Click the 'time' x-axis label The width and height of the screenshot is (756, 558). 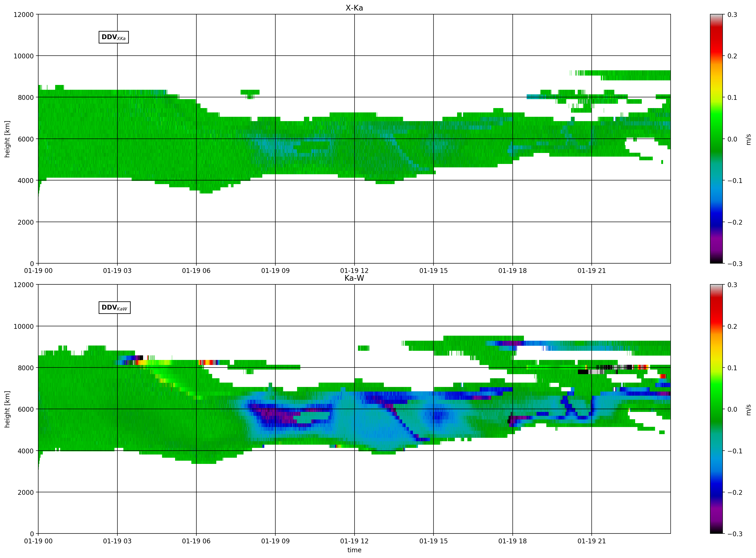354,550
